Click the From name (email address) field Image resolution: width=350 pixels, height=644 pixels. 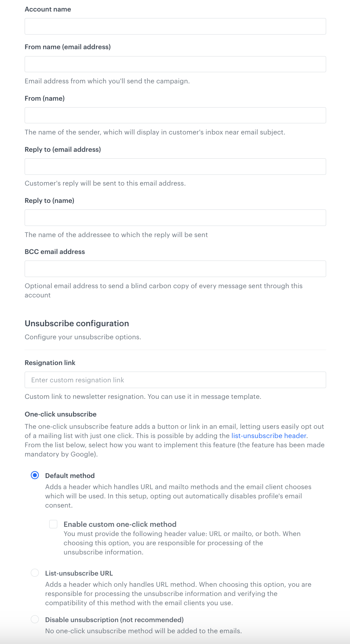175,64
